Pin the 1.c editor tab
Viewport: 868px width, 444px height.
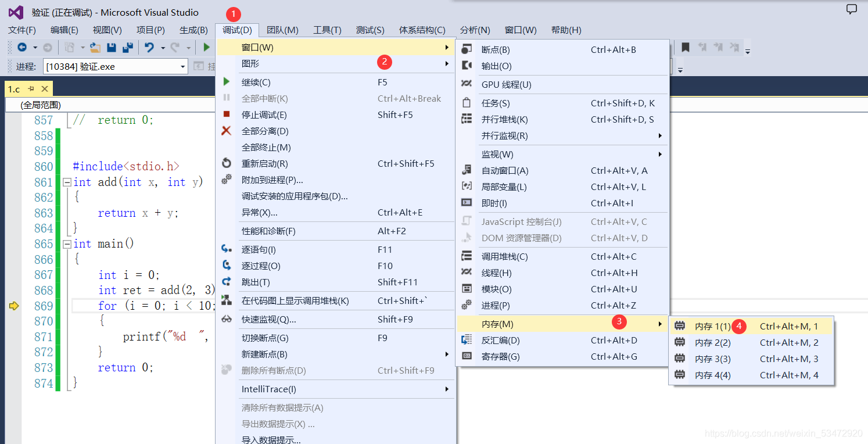click(x=31, y=89)
